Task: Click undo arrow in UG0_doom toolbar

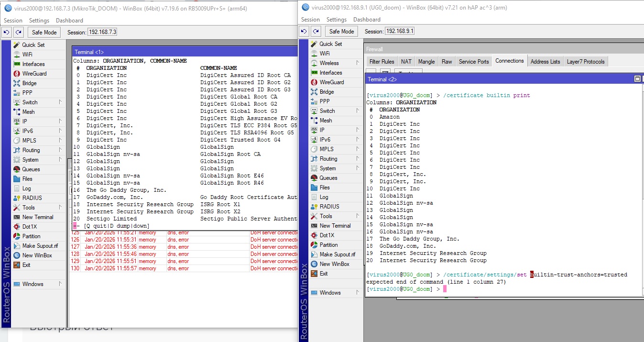Action: (304, 31)
